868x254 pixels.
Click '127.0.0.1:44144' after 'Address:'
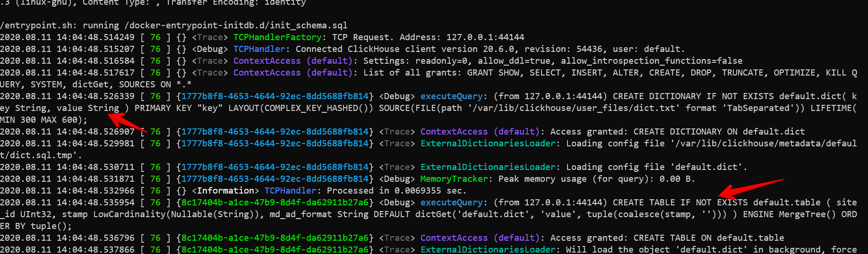(x=485, y=37)
